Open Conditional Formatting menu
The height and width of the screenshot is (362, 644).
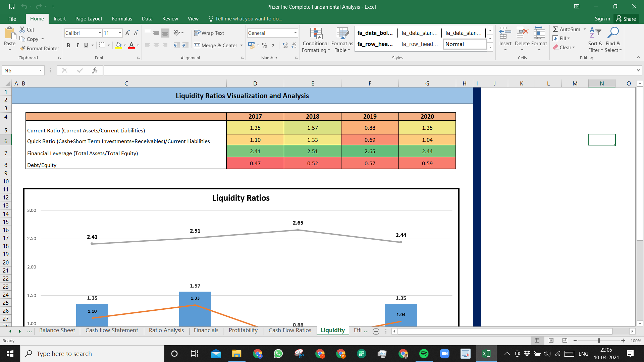(316, 40)
